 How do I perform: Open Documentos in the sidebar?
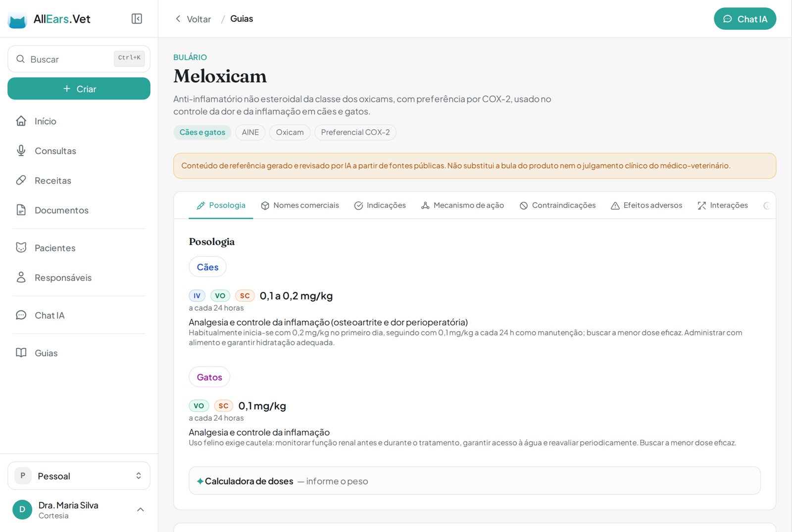pyautogui.click(x=79, y=210)
